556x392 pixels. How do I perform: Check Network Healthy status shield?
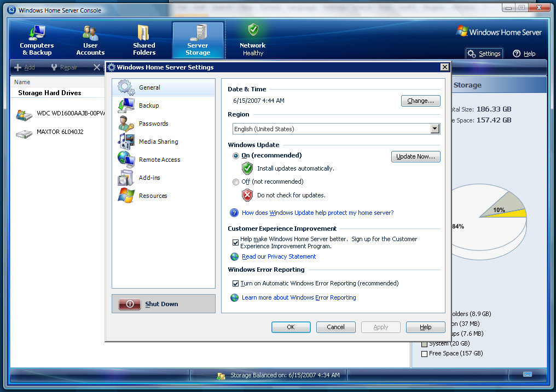click(253, 30)
